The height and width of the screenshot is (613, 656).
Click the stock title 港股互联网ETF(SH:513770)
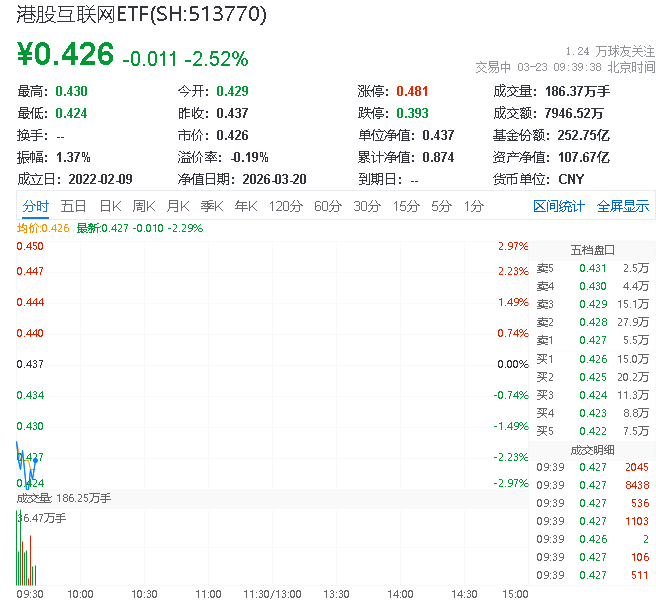coord(141,16)
